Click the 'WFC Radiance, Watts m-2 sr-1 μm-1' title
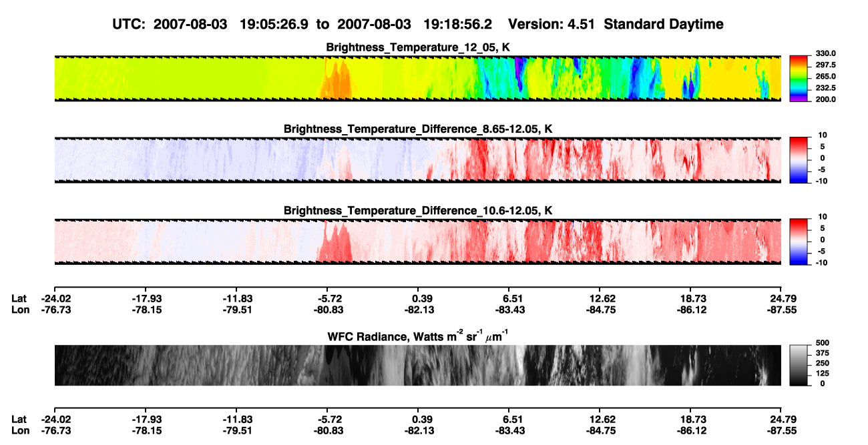Screen dimensions: 868x445 tap(418, 336)
